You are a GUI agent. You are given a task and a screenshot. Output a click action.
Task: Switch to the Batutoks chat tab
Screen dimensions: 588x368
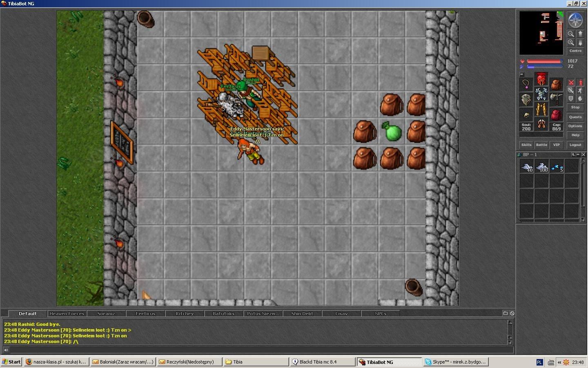224,314
